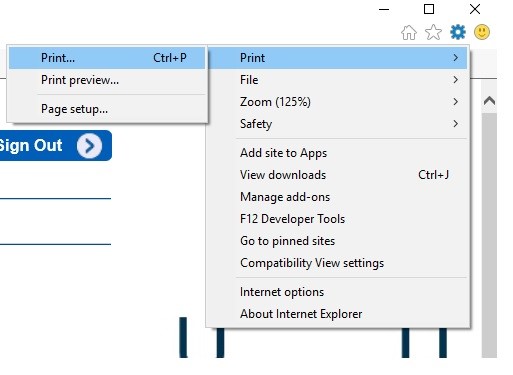Minimize the browser window
This screenshot has width=513, height=375.
384,9
